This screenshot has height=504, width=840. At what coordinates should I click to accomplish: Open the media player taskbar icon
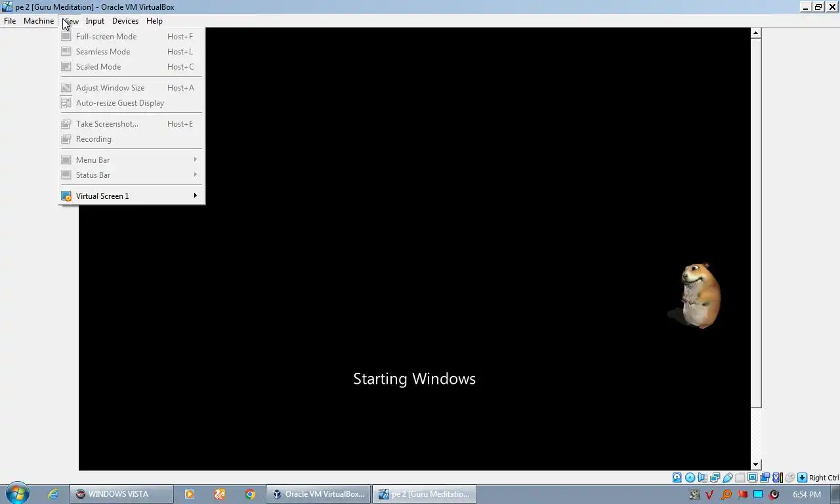click(x=189, y=494)
